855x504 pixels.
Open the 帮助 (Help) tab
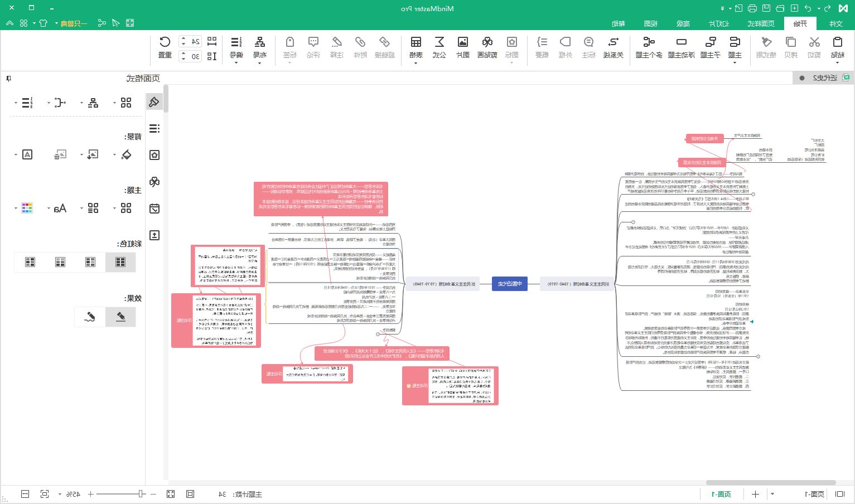click(619, 23)
